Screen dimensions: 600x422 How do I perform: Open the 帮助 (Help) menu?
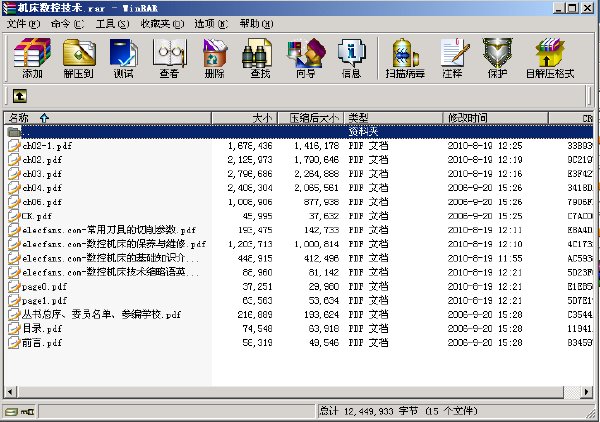pyautogui.click(x=256, y=24)
